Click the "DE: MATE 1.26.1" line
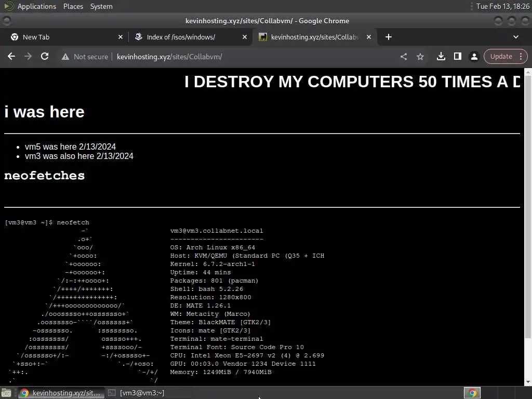 [x=200, y=305]
